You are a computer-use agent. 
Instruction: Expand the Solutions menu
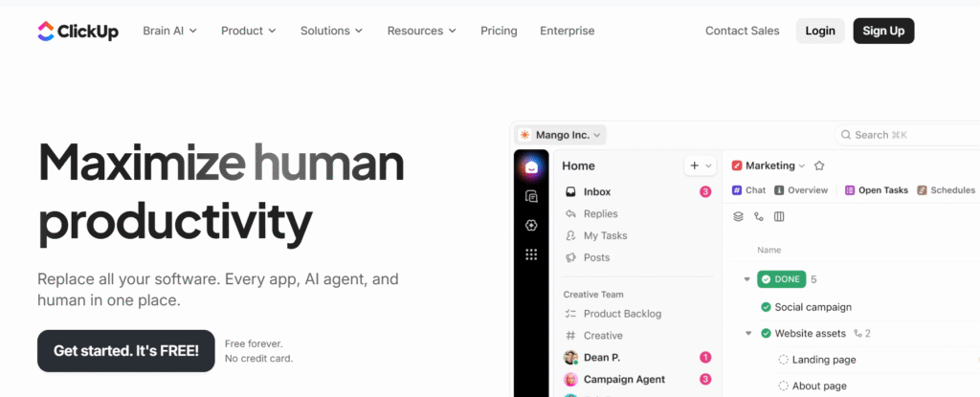[331, 31]
